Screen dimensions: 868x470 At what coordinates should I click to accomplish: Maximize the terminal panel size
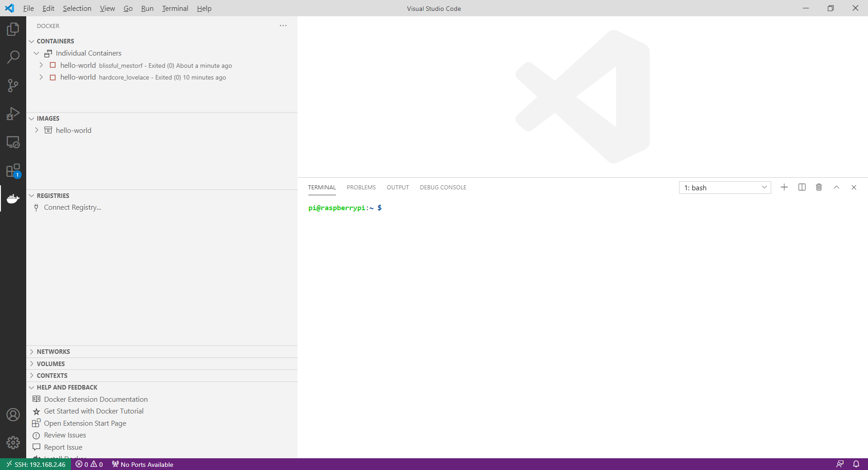pyautogui.click(x=836, y=187)
